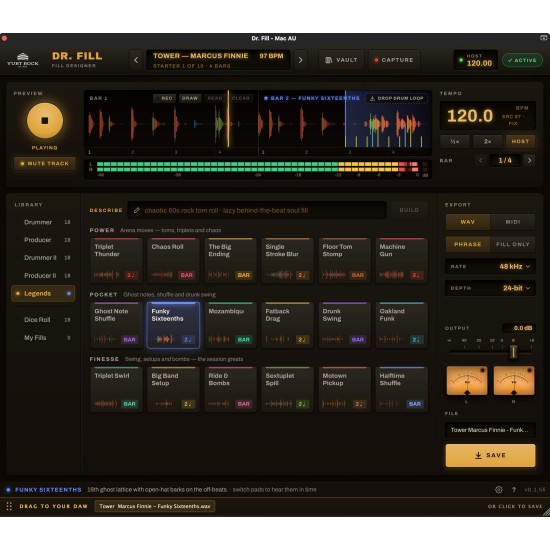550x550 pixels.
Task: Select the Machine Gun fill pad
Action: click(x=402, y=260)
